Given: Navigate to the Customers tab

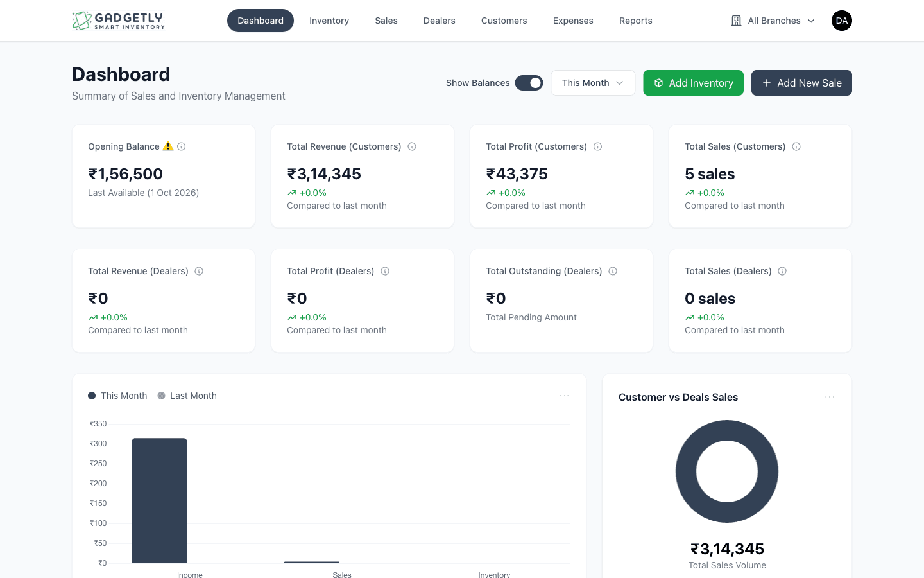Looking at the screenshot, I should pos(504,21).
